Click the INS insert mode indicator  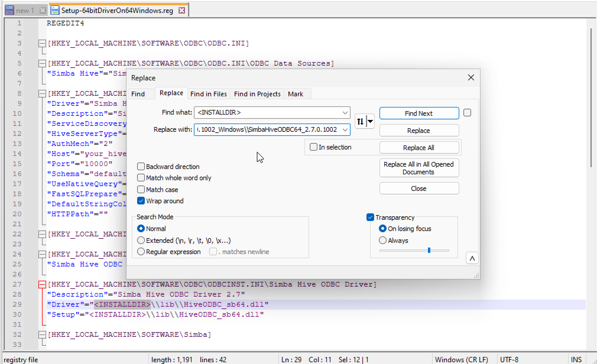tap(576, 360)
